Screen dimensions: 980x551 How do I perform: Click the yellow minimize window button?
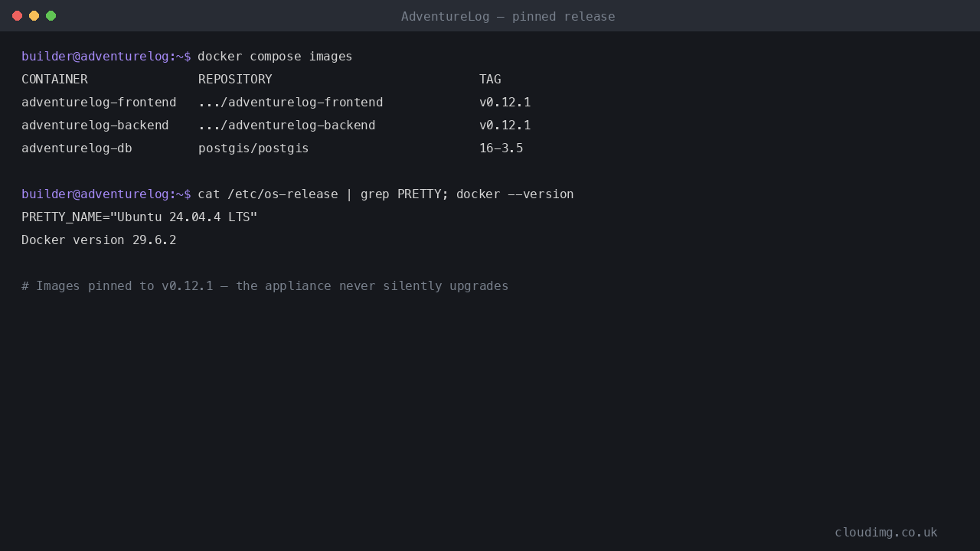click(x=34, y=16)
